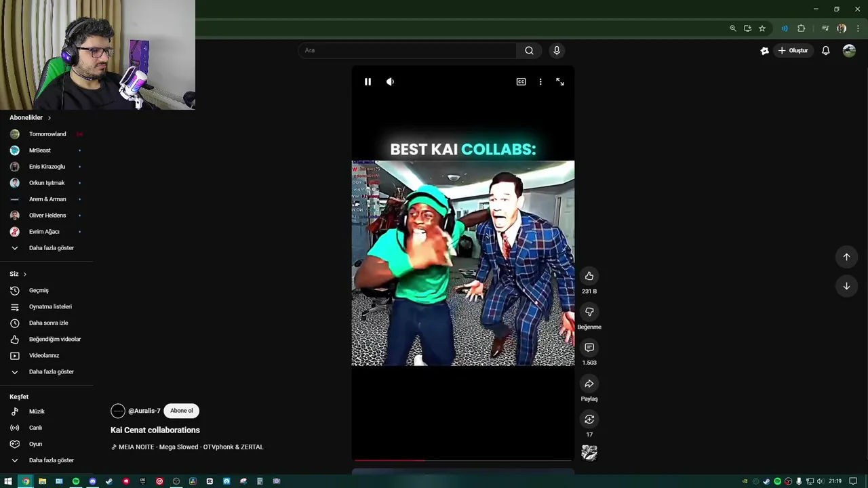The width and height of the screenshot is (868, 488).
Task: Share the Short via Paylaş
Action: coord(589,384)
